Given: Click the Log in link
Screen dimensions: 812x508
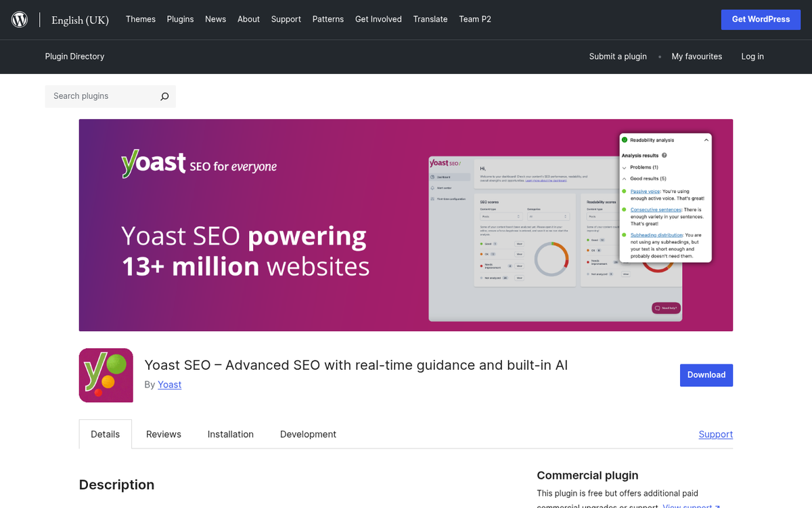Looking at the screenshot, I should pos(752,57).
